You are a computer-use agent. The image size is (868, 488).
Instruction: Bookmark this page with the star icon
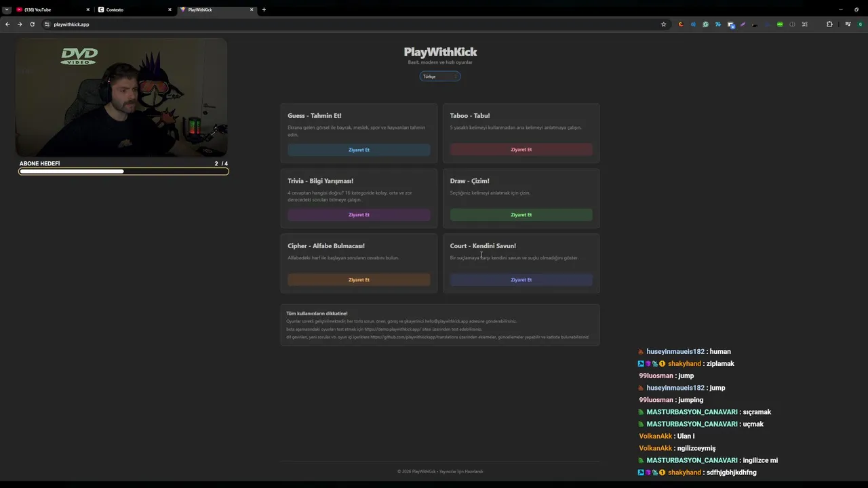pos(664,24)
